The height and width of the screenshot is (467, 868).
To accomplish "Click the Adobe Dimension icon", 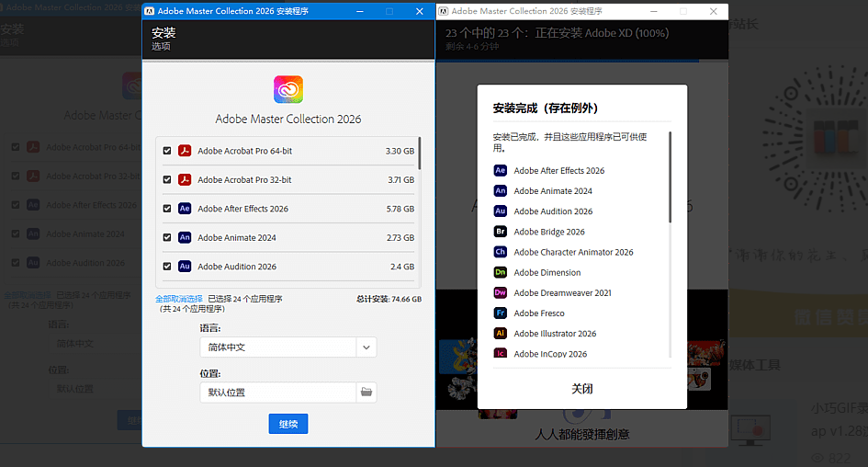I will 501,272.
